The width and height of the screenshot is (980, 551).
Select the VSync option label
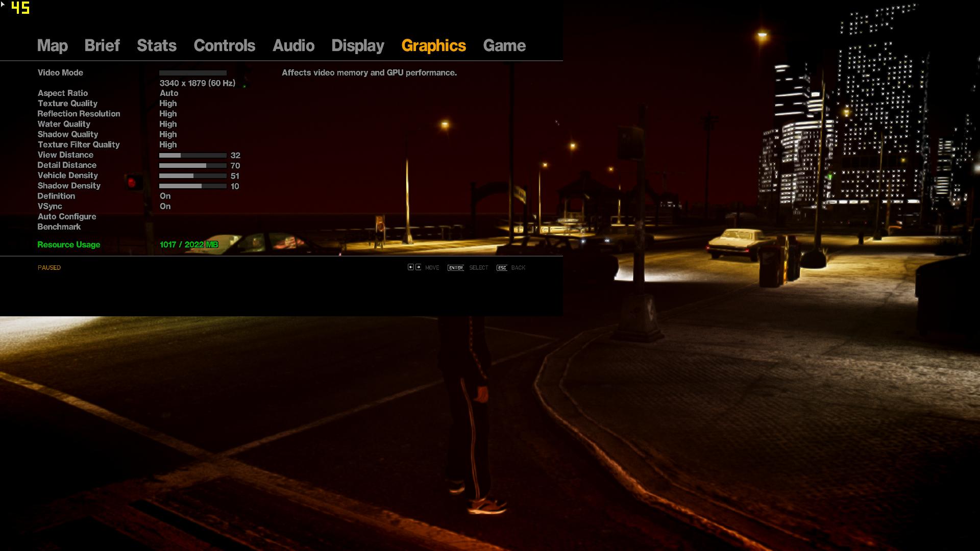[50, 206]
